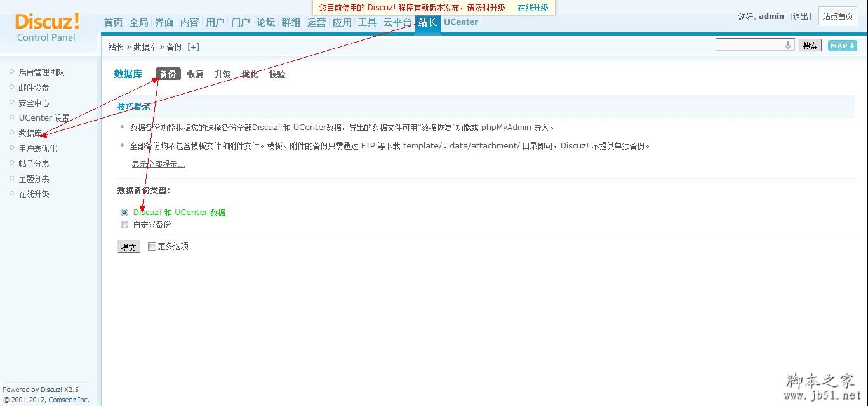Click the MAP+ icon button
The image size is (868, 406).
tap(842, 45)
